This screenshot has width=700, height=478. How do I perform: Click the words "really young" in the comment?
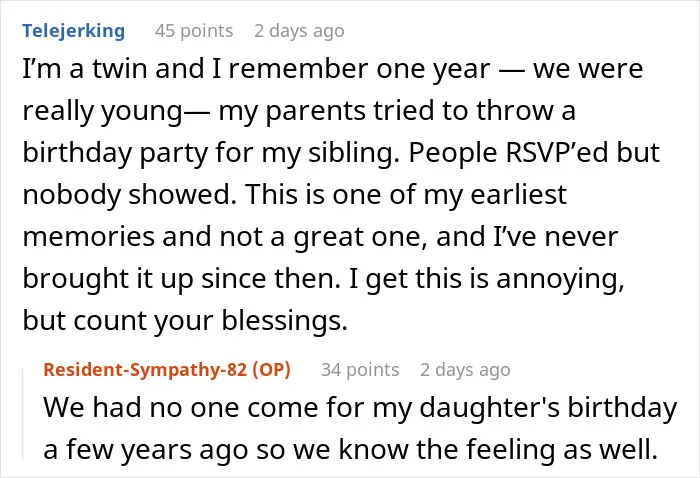pyautogui.click(x=103, y=111)
